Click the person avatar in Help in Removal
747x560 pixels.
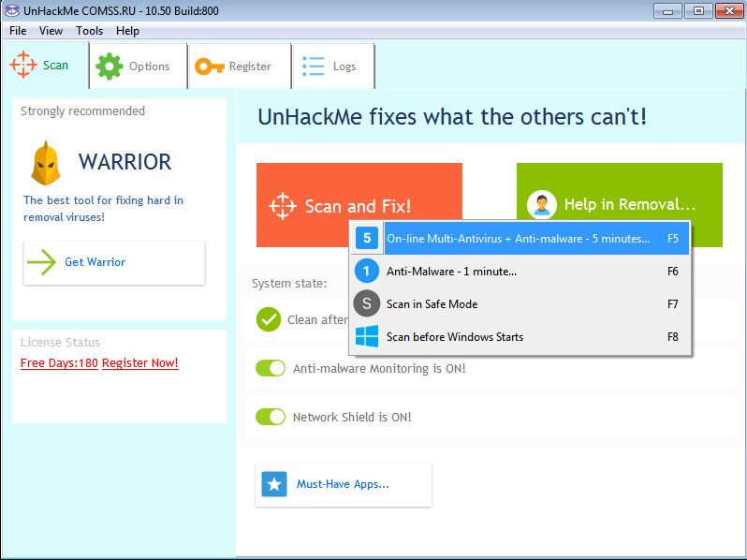tap(542, 204)
